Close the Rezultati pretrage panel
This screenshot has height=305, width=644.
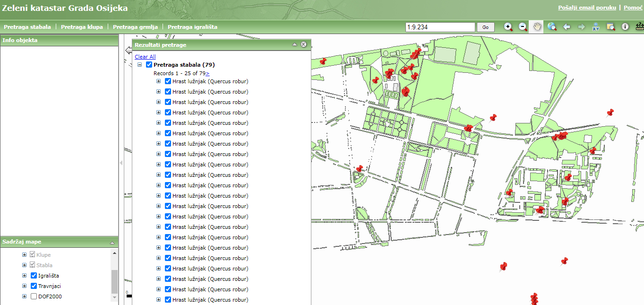tap(304, 44)
